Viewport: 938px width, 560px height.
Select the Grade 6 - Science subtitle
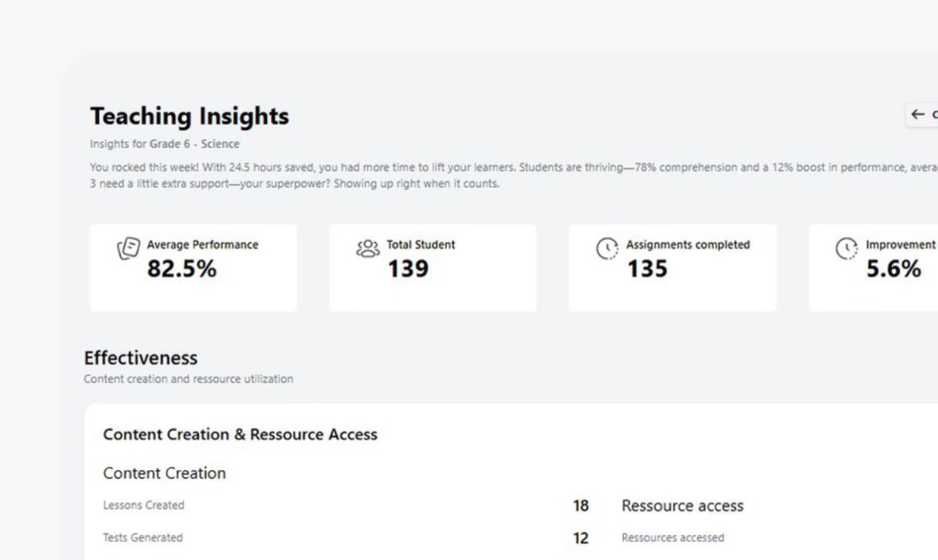[164, 144]
